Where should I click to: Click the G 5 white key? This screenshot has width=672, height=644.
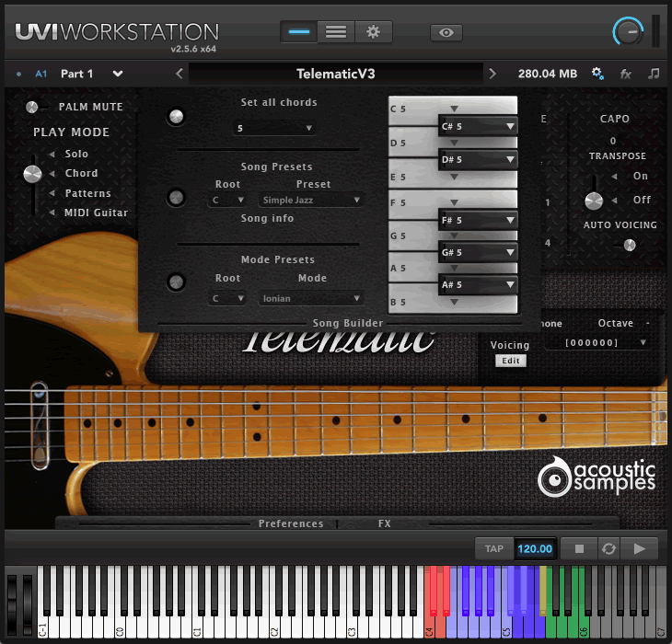pos(412,236)
